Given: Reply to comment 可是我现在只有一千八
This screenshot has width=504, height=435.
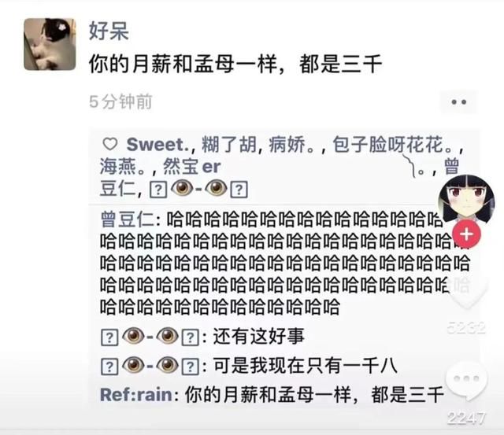Looking at the screenshot, I should pyautogui.click(x=306, y=366).
